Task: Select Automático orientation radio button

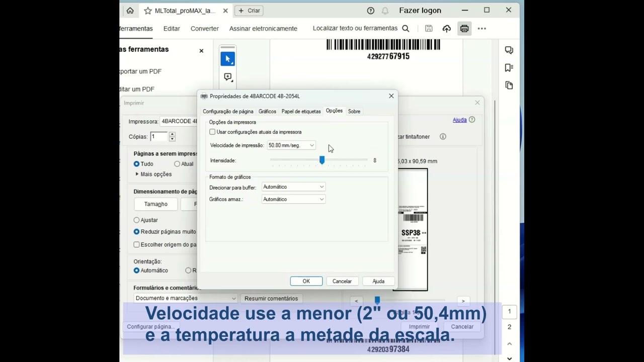Action: pos(136,270)
